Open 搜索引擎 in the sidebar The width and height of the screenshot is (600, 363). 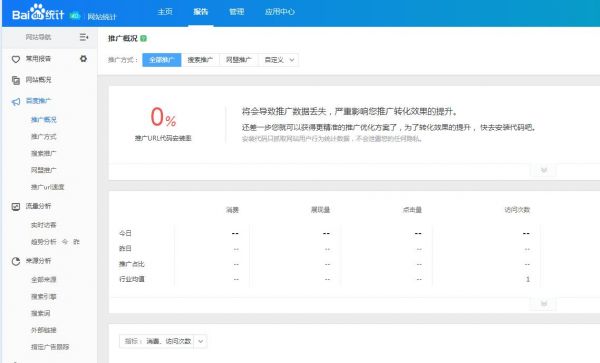pyautogui.click(x=44, y=296)
